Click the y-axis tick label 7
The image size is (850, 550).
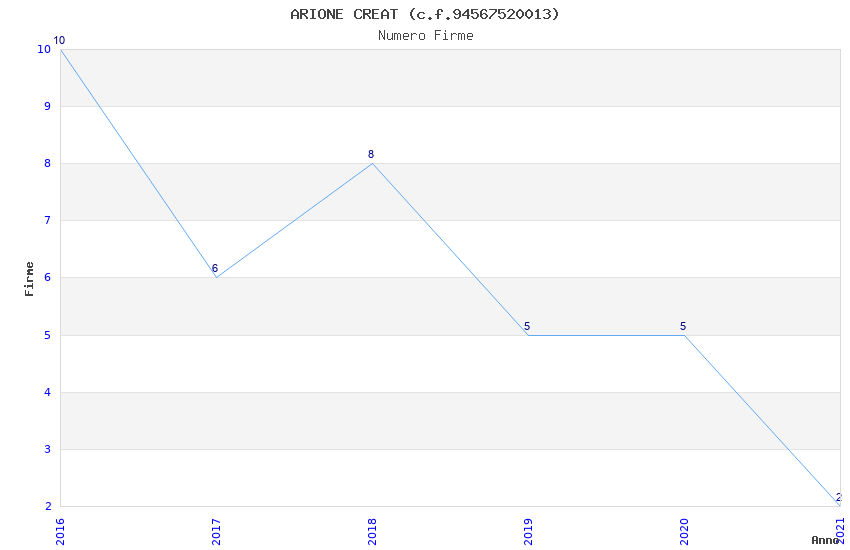click(x=47, y=220)
